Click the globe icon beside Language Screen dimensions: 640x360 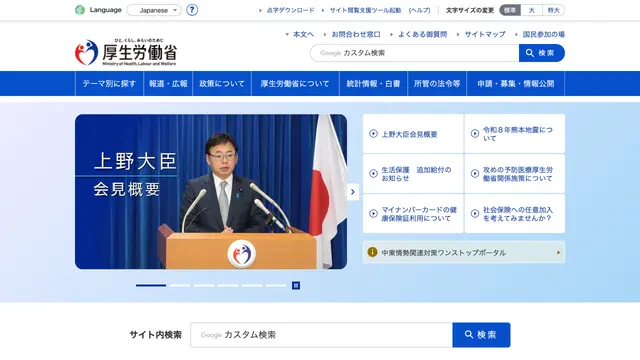80,10
